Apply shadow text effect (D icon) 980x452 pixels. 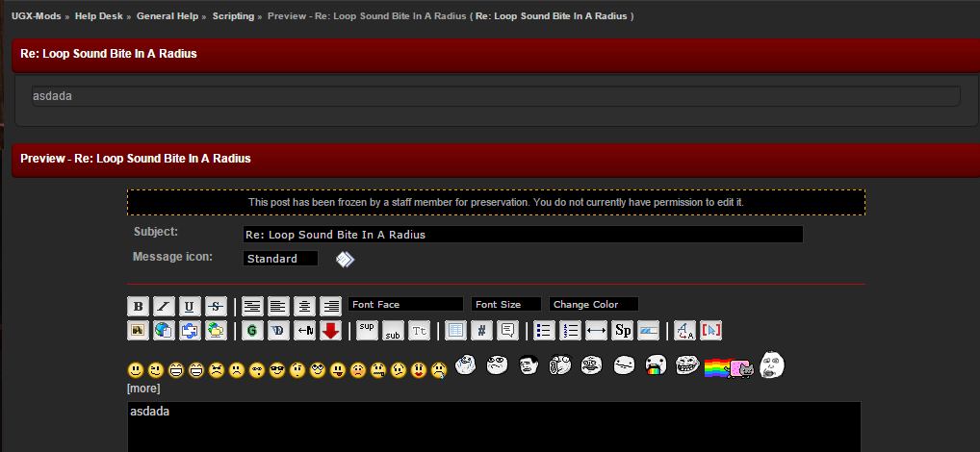(279, 330)
